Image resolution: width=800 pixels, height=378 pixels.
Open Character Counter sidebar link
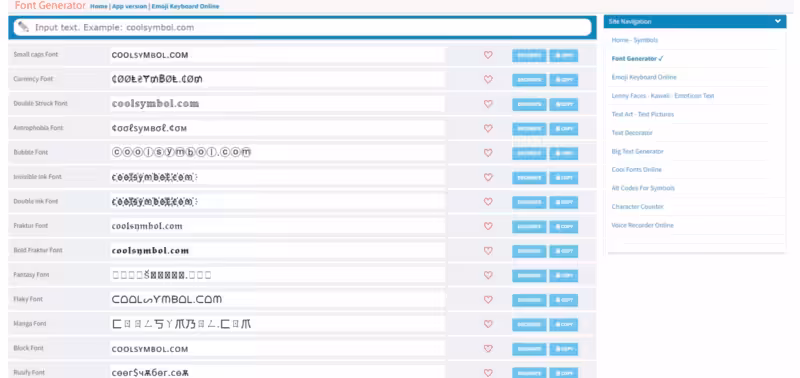pyautogui.click(x=637, y=207)
